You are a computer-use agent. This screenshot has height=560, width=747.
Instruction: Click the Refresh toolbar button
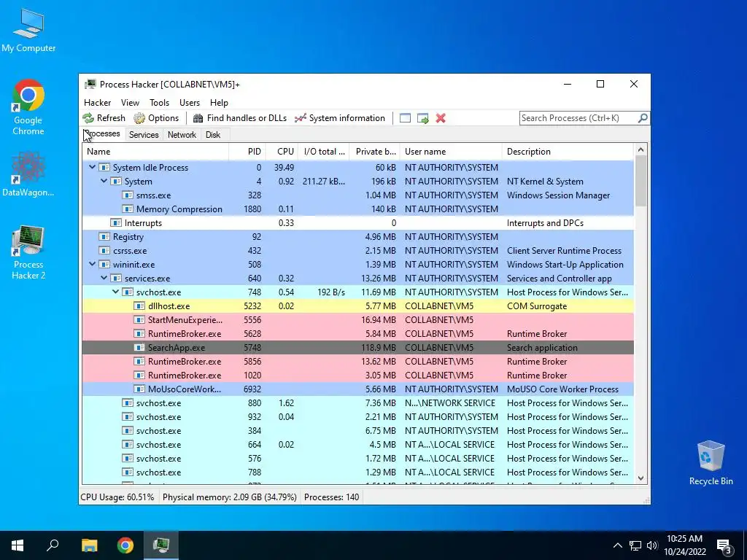coord(104,118)
